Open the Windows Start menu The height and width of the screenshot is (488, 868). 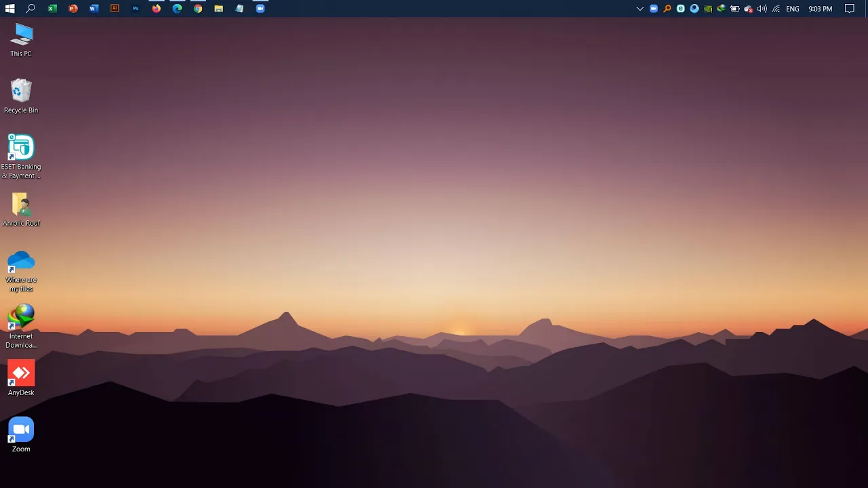pyautogui.click(x=10, y=9)
